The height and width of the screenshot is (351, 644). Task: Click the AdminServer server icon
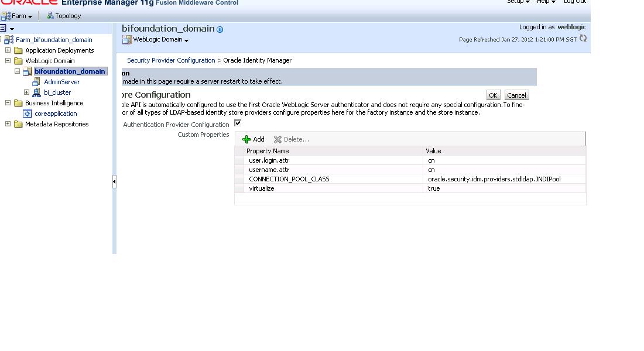click(x=36, y=82)
